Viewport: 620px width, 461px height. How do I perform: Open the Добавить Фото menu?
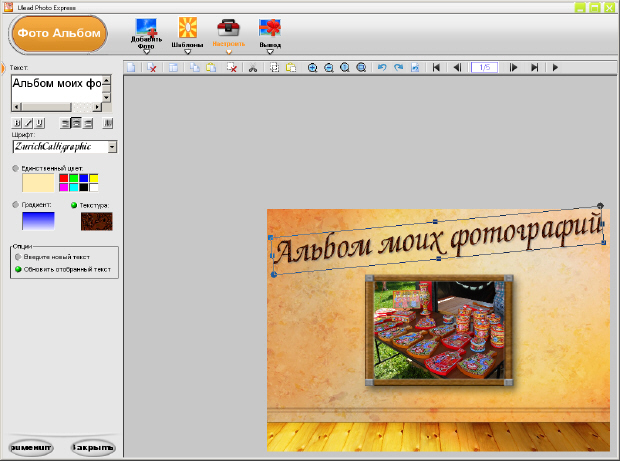[x=146, y=36]
